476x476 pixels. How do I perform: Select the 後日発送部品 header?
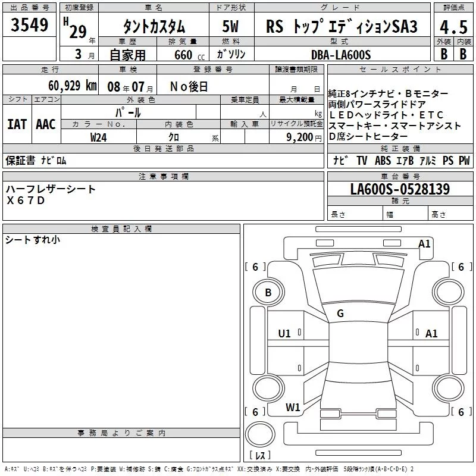tap(163, 148)
